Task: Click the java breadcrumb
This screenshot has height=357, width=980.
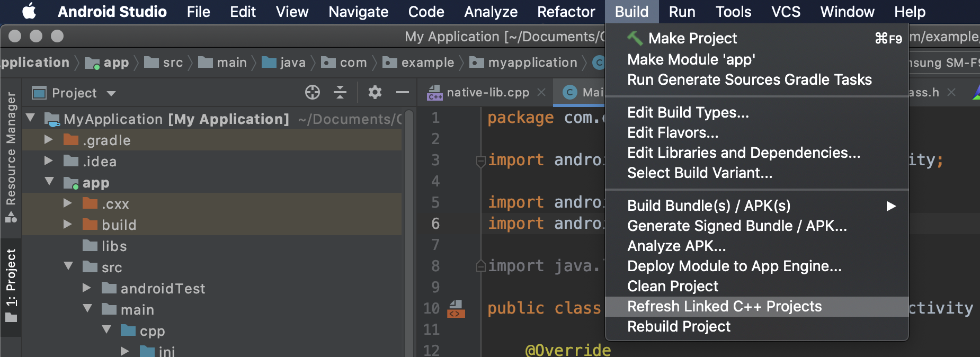Action: [x=284, y=63]
